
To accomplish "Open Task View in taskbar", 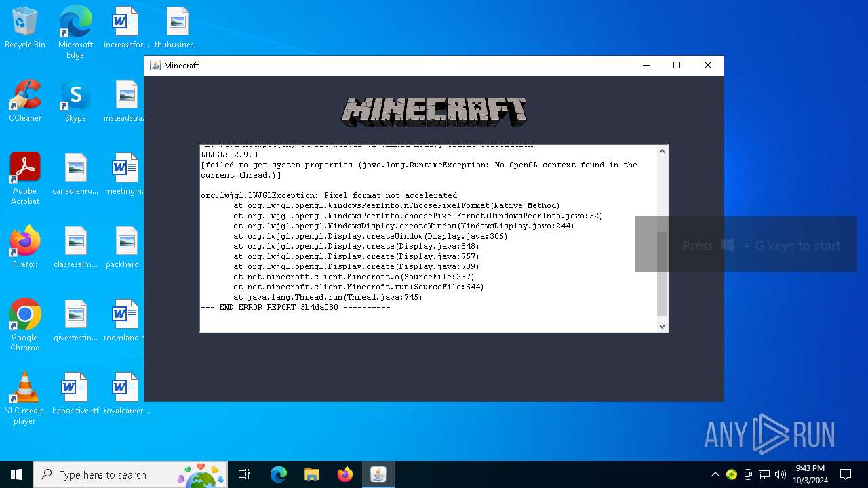I will (244, 474).
